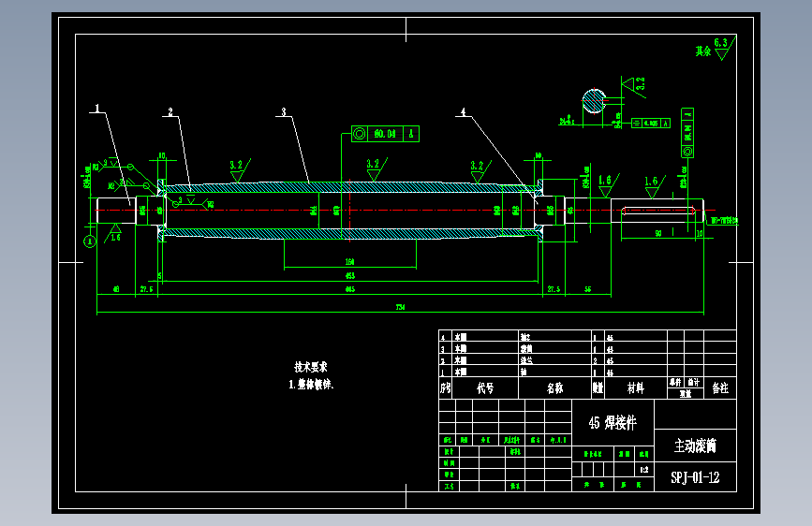The width and height of the screenshot is (812, 526).
Task: Select the 代号 column header
Action: 485,388
